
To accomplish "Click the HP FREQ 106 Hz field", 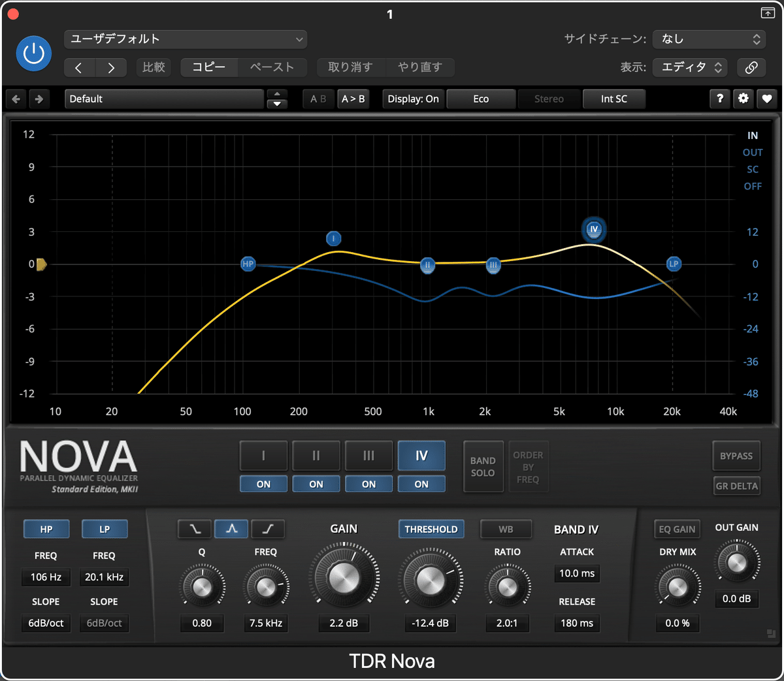I will click(x=46, y=577).
